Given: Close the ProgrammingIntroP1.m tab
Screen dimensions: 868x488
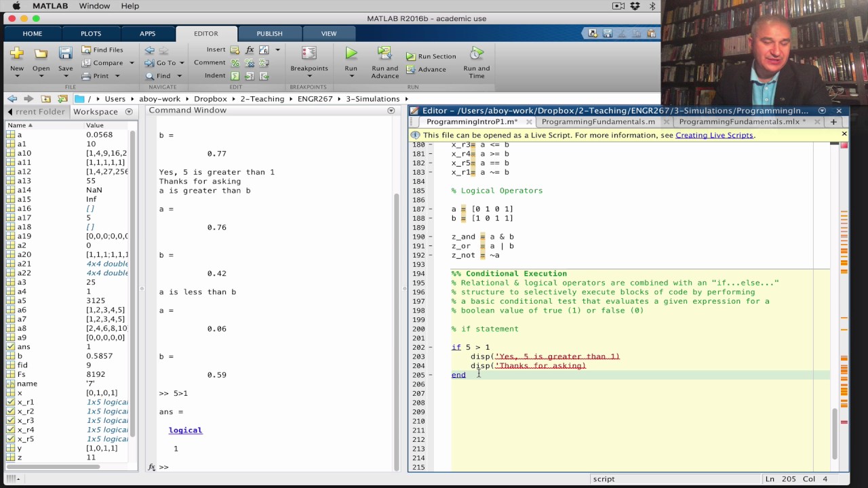Looking at the screenshot, I should 528,122.
